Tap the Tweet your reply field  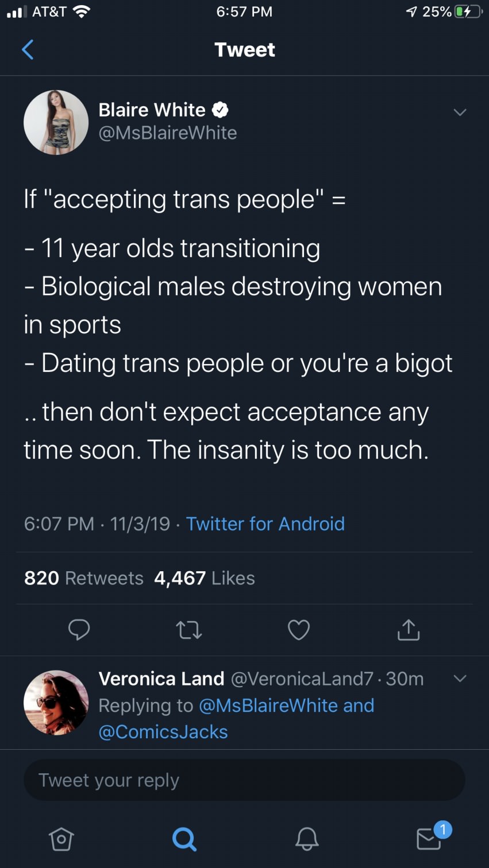click(x=244, y=780)
